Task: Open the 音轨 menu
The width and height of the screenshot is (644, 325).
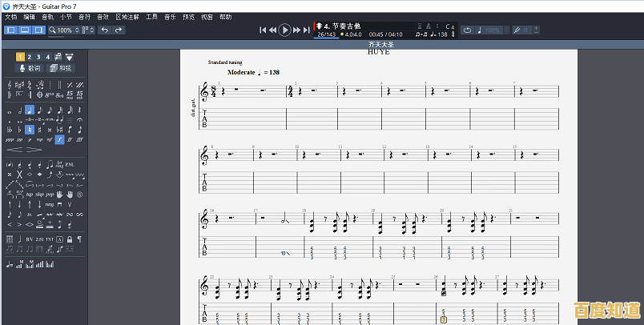Action: (x=48, y=16)
